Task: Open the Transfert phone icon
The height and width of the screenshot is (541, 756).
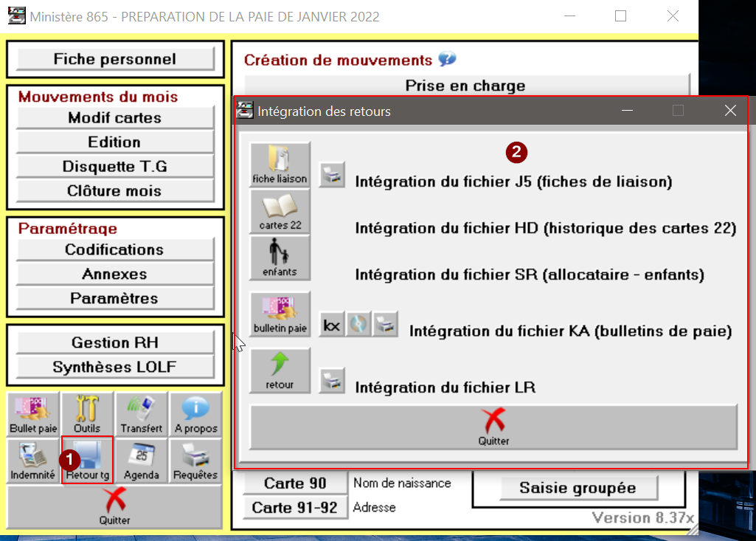Action: [142, 414]
